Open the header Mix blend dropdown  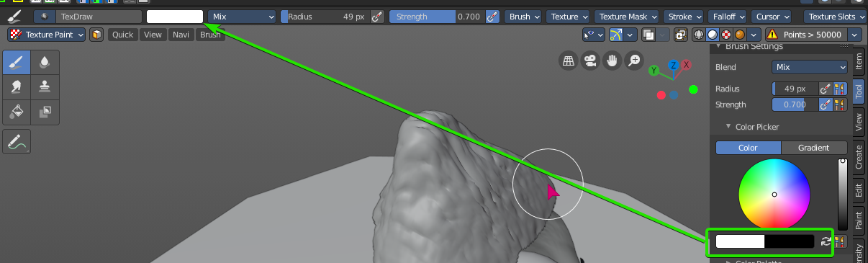coord(243,16)
